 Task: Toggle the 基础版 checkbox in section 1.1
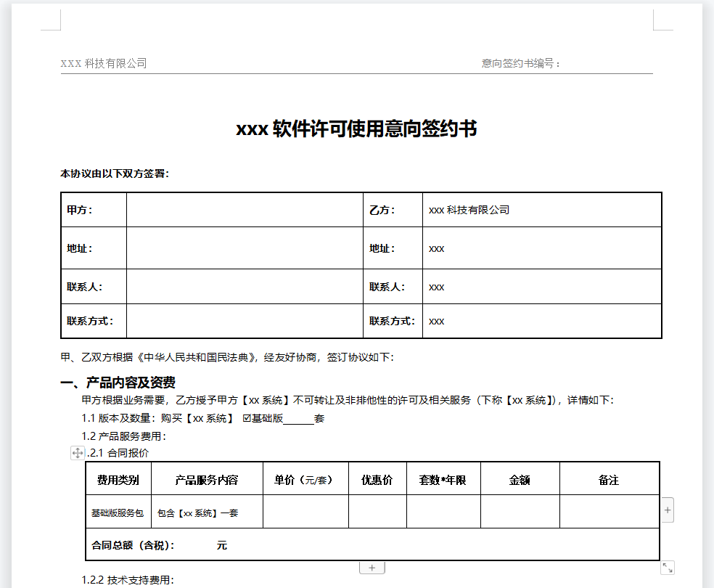coord(245,418)
